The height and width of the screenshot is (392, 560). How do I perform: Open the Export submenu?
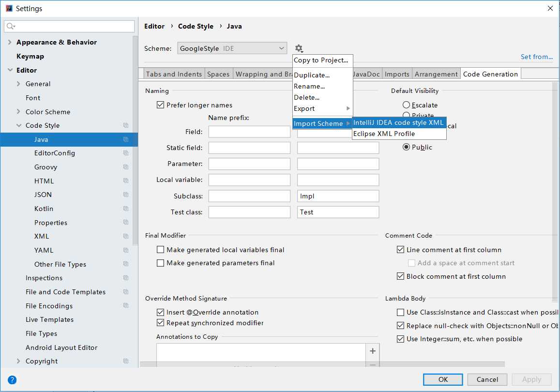322,108
